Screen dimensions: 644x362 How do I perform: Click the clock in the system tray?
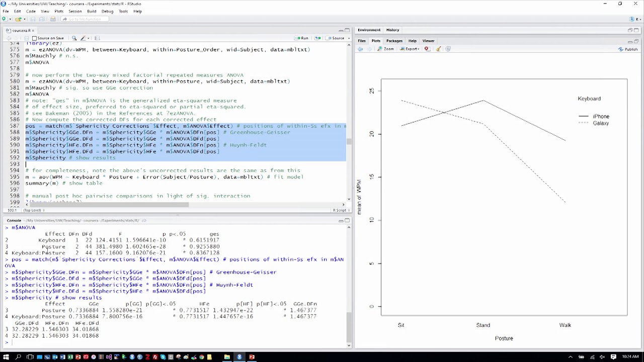coord(630,357)
